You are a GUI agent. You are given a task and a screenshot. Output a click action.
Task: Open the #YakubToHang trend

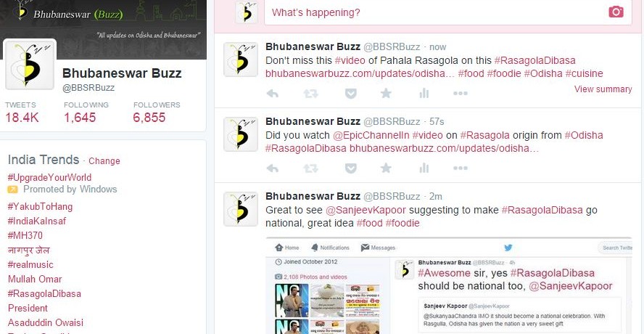coord(40,206)
